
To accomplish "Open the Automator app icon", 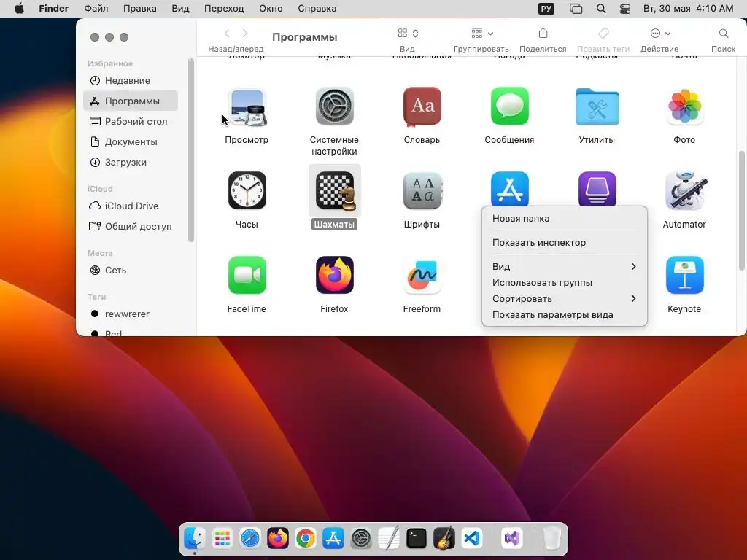I will 686,190.
